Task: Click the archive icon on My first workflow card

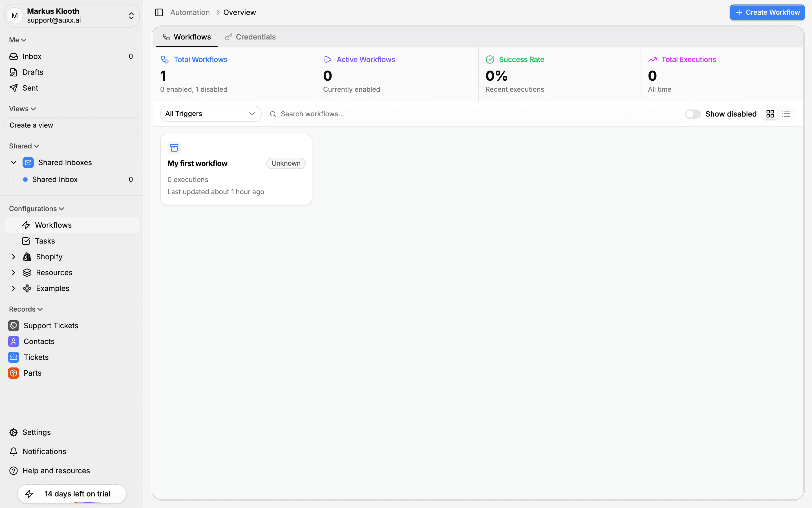Action: coord(174,148)
